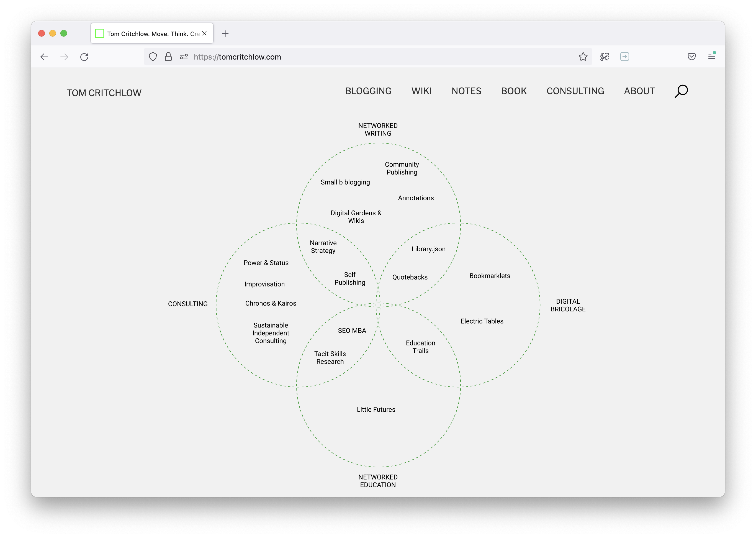Open a new tab with the plus button
Screen dimensions: 756x538
pyautogui.click(x=225, y=34)
